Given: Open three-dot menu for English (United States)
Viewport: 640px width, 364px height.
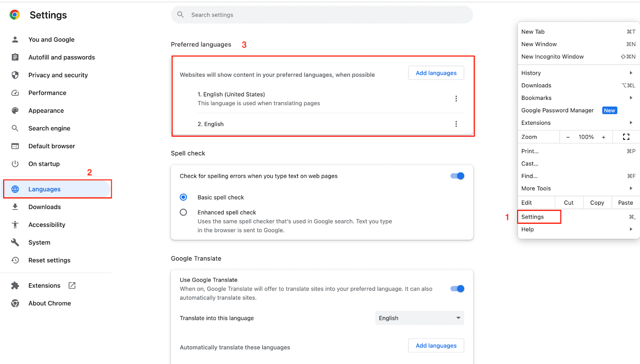Looking at the screenshot, I should (456, 99).
